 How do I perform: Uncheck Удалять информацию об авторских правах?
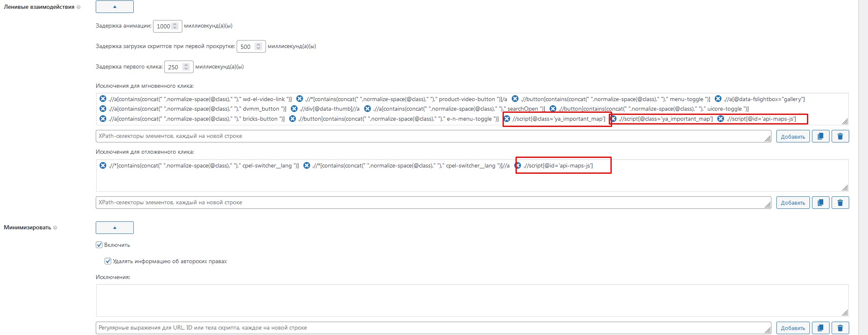108,261
